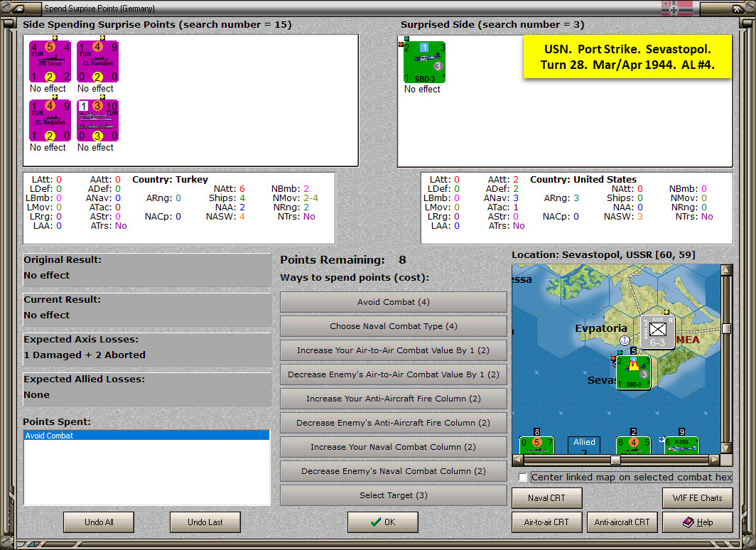Select the BB Yavuz battleship counter
Screen dimensions: 756x550
pyautogui.click(x=50, y=62)
